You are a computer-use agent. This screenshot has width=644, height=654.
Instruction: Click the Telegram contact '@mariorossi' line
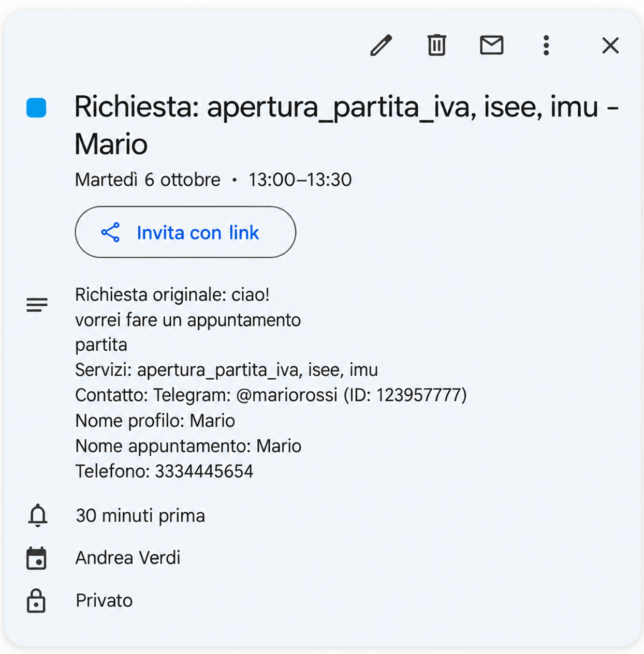click(x=271, y=395)
